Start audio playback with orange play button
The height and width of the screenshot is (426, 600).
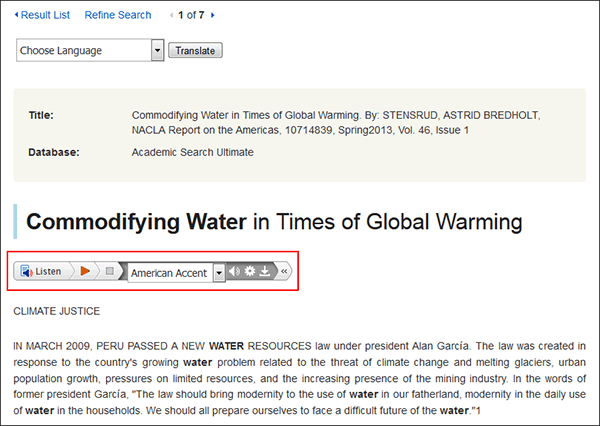(85, 271)
